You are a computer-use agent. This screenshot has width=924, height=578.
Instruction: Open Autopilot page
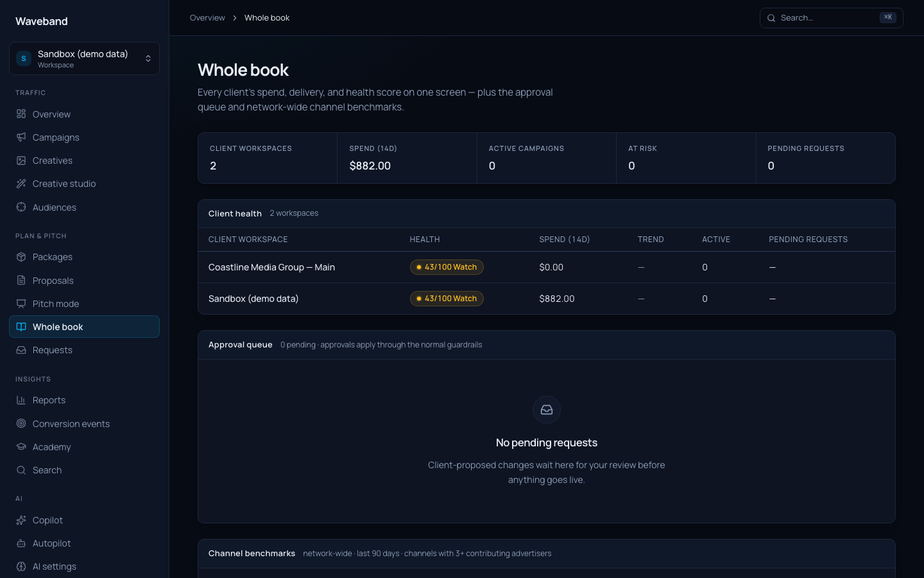click(84, 543)
